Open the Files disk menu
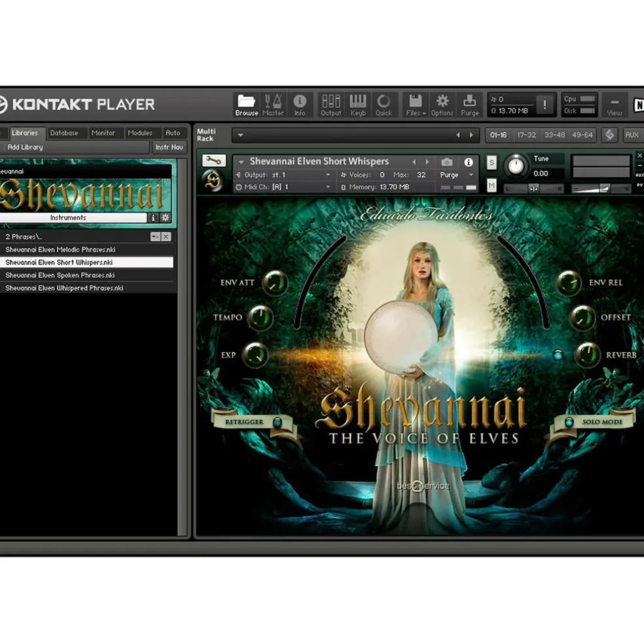644x644 pixels. pos(416,105)
